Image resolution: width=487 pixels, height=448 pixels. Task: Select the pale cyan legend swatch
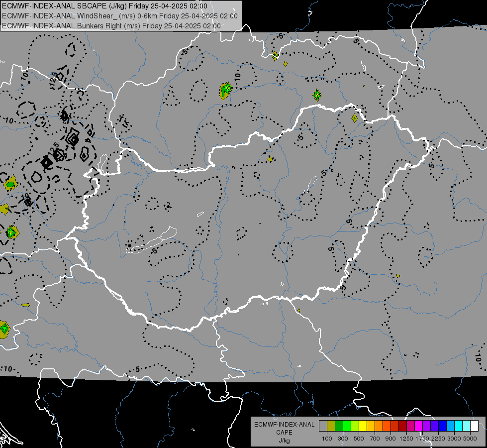pos(466,426)
